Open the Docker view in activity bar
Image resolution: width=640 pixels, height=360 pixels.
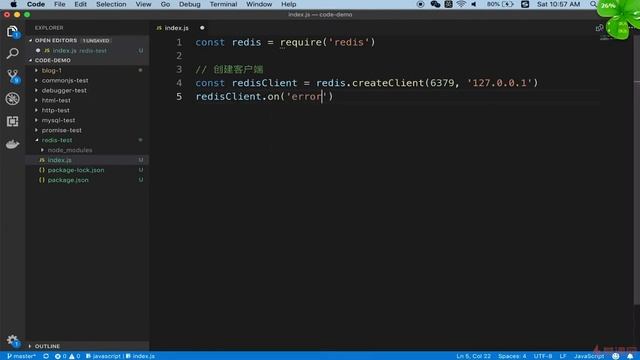click(12, 144)
